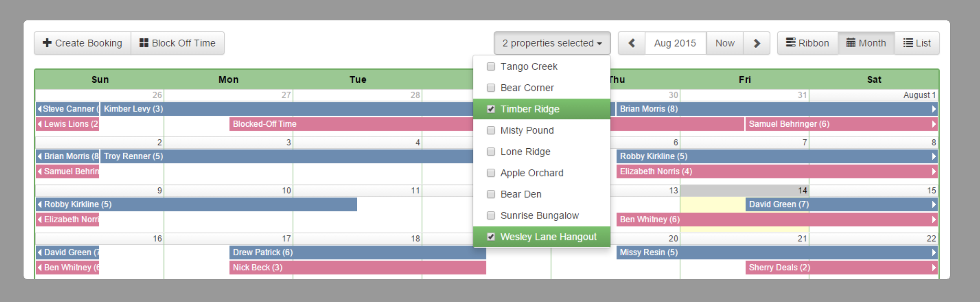This screenshot has height=302, width=980.
Task: Select Sunrise Bungalow in the property list
Action: click(539, 215)
